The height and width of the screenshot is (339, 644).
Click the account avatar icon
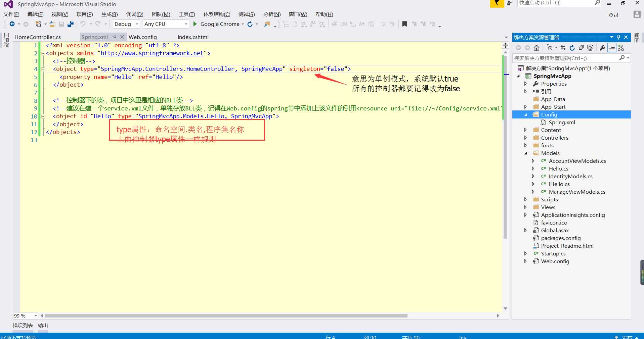(637, 14)
